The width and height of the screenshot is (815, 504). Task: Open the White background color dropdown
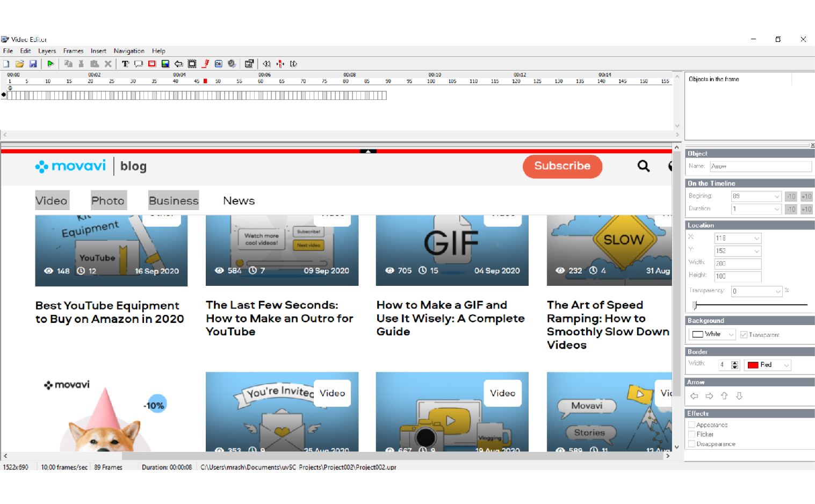(731, 334)
